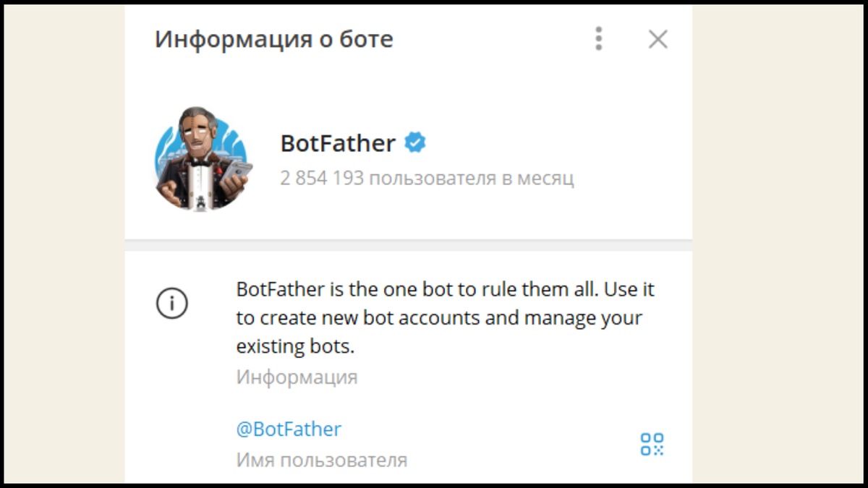Image resolution: width=868 pixels, height=488 pixels.
Task: Click the "Информация" caption under the description
Action: (x=297, y=376)
